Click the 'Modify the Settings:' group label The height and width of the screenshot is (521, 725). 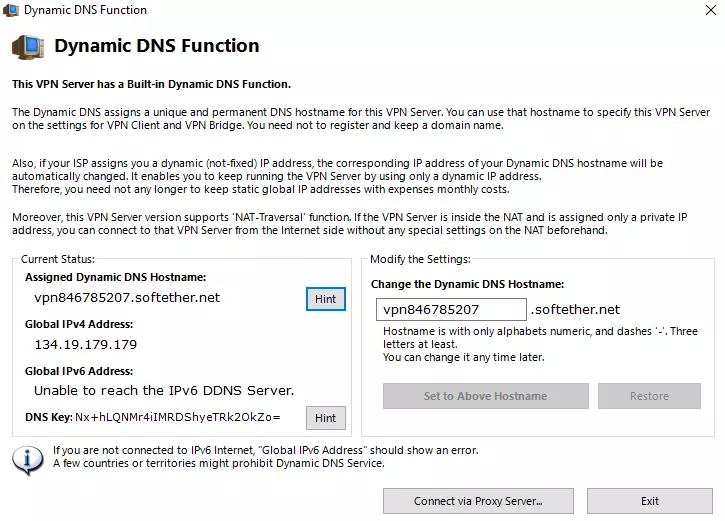pyautogui.click(x=420, y=259)
